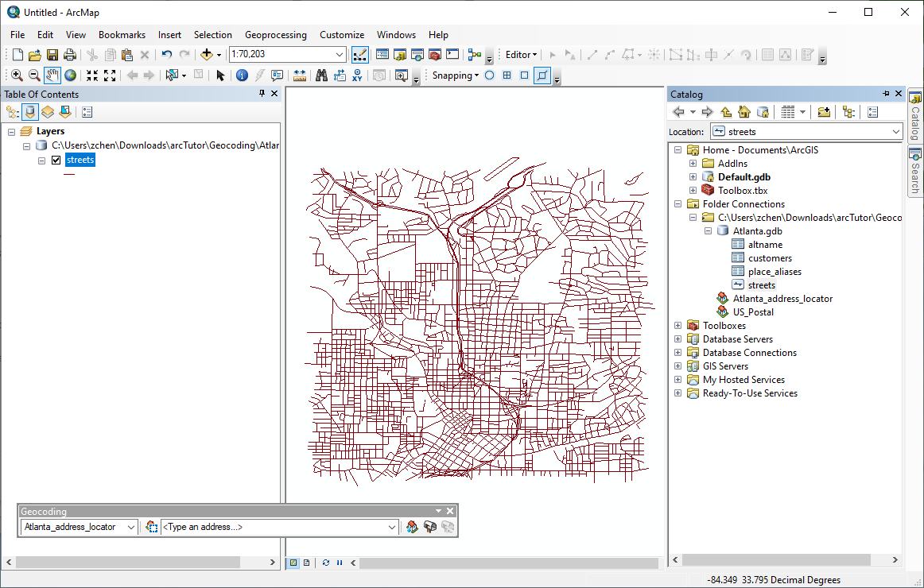The image size is (924, 588).
Task: Click the Select Elements arrow tool
Action: tap(220, 75)
